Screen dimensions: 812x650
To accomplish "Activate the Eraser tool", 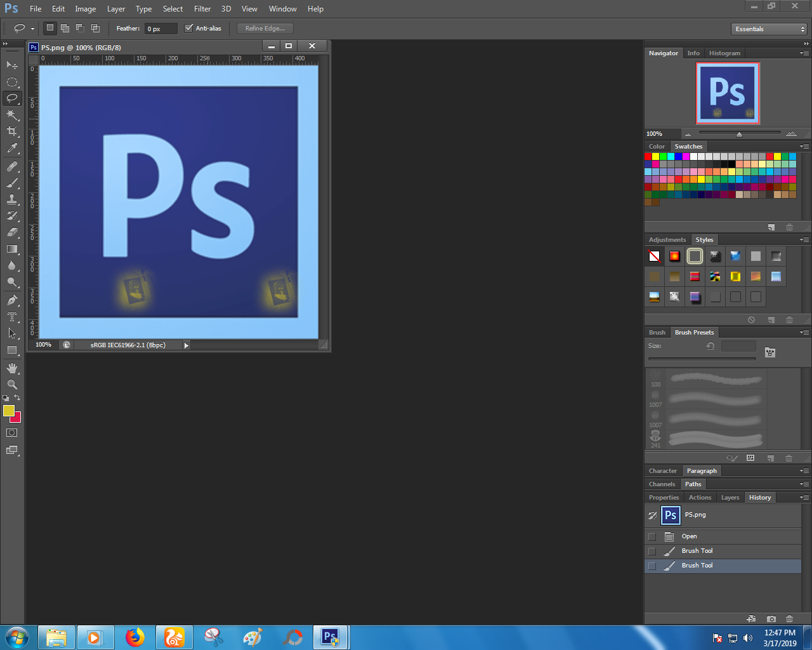I will pyautogui.click(x=12, y=232).
